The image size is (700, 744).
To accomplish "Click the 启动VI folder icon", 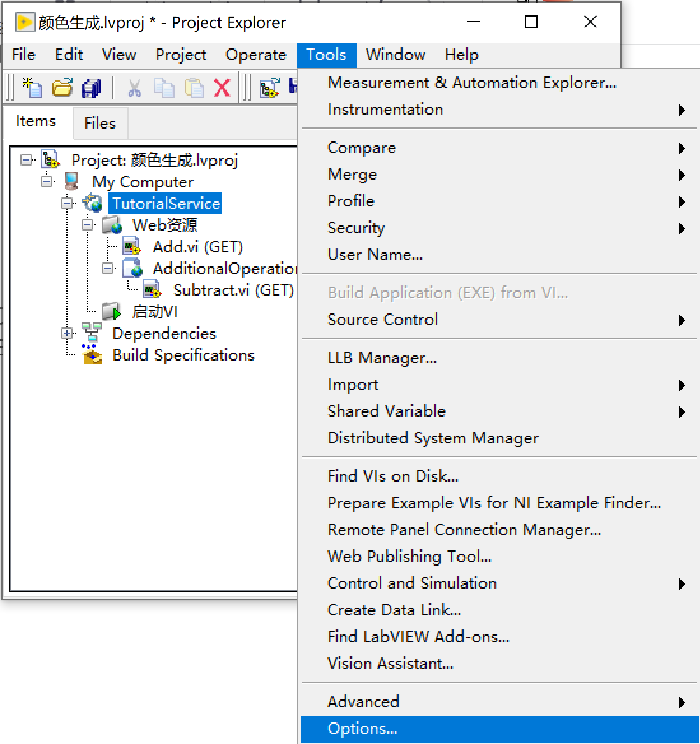I will click(113, 311).
